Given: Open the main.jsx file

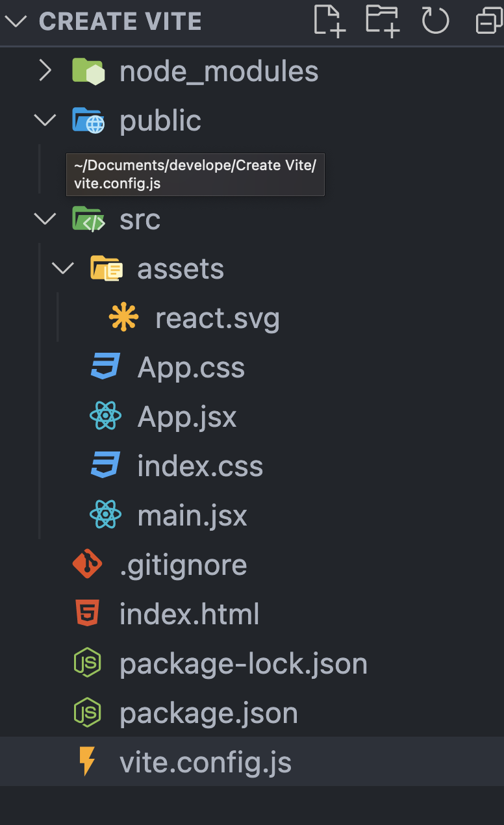Looking at the screenshot, I should (192, 516).
